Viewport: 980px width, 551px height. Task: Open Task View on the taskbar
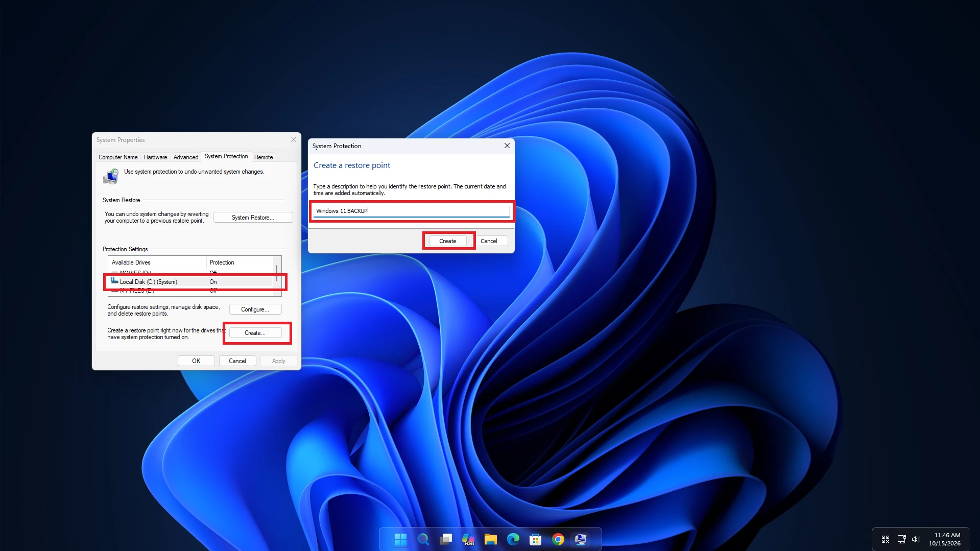pyautogui.click(x=445, y=539)
